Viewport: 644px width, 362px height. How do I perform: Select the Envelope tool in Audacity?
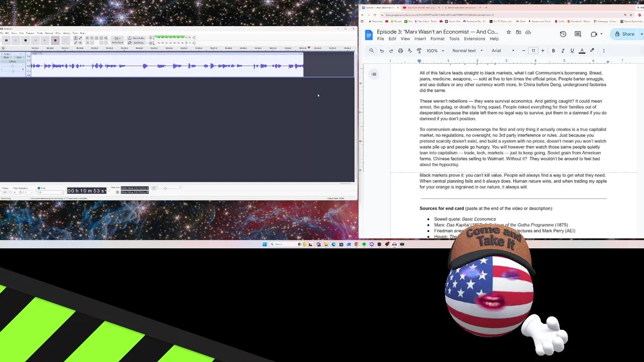[80, 38]
